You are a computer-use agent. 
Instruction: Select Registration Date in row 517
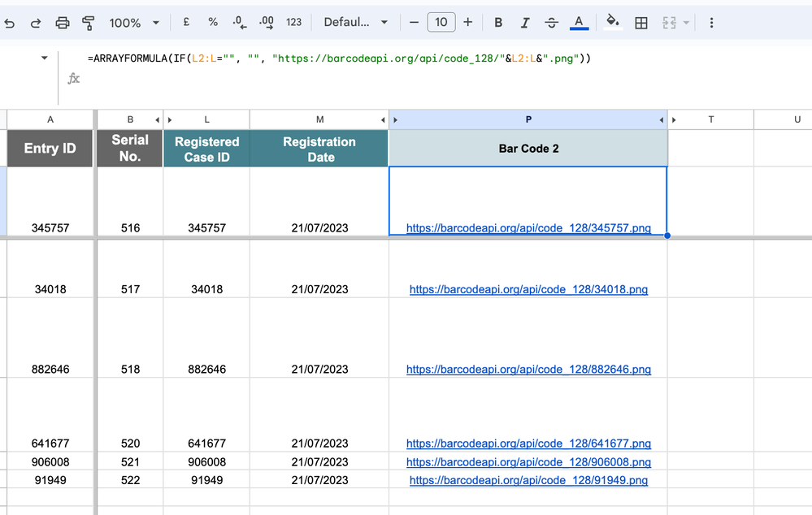pos(319,268)
